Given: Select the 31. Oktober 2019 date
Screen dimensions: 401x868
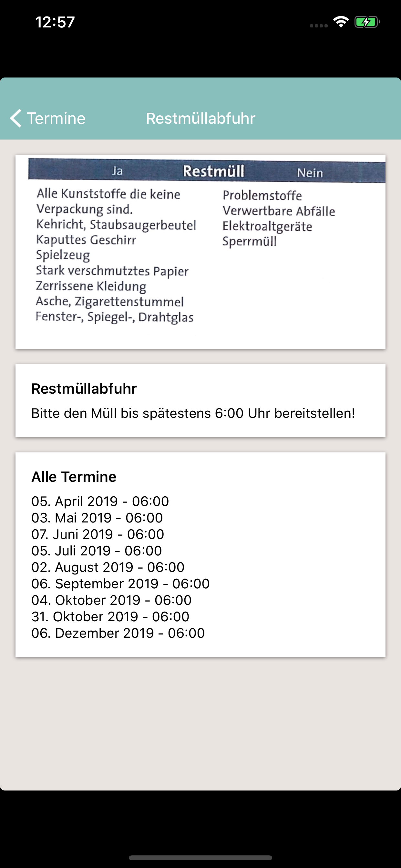Looking at the screenshot, I should [110, 617].
